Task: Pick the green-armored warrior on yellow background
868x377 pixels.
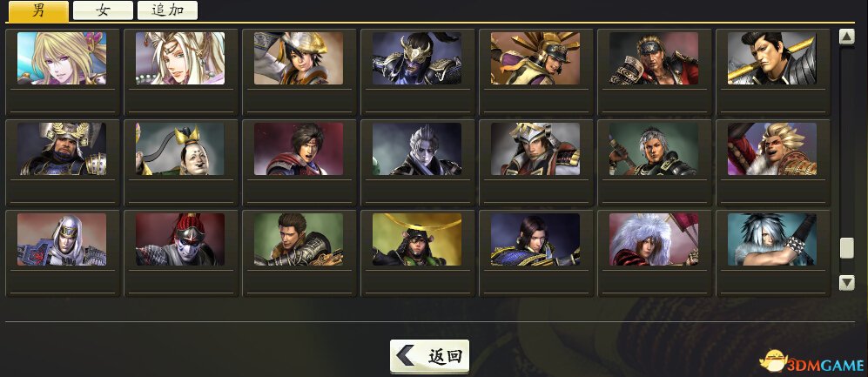Action: point(417,239)
